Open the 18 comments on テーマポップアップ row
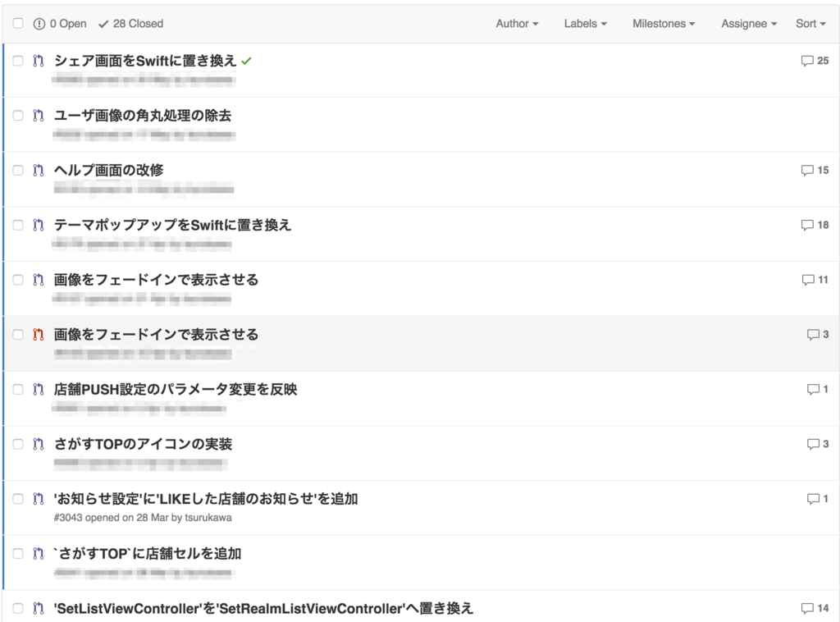 pos(815,225)
